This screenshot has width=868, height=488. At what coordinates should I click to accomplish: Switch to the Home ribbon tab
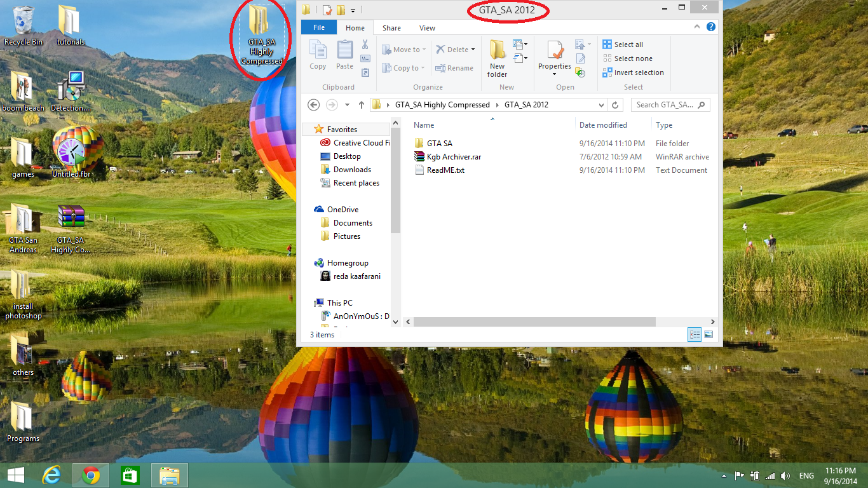tap(355, 28)
